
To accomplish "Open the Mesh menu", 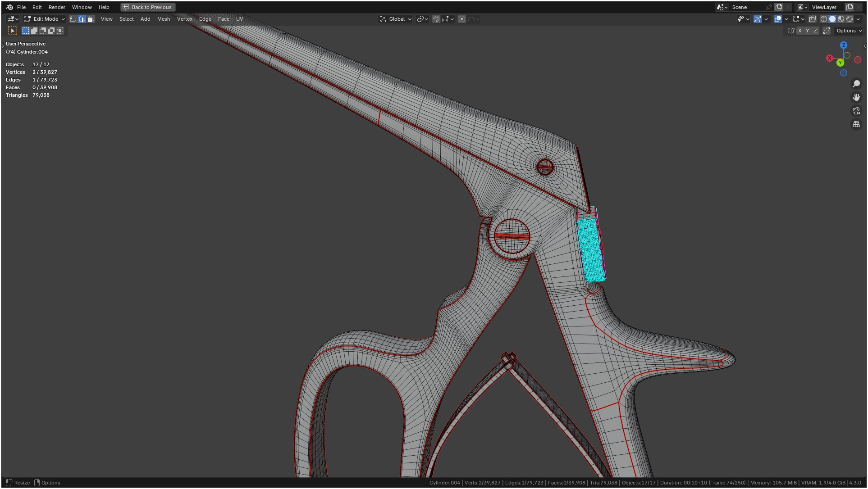I will tap(163, 19).
